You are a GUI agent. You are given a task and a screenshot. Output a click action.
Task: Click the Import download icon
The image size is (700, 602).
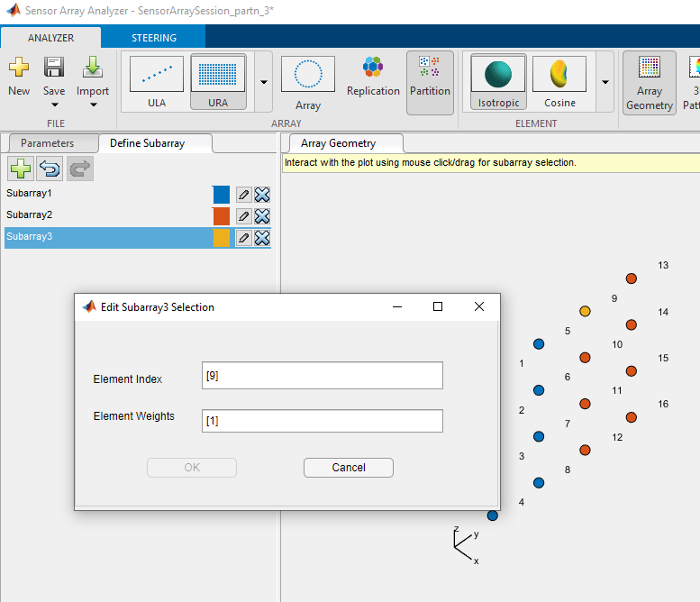[93, 68]
